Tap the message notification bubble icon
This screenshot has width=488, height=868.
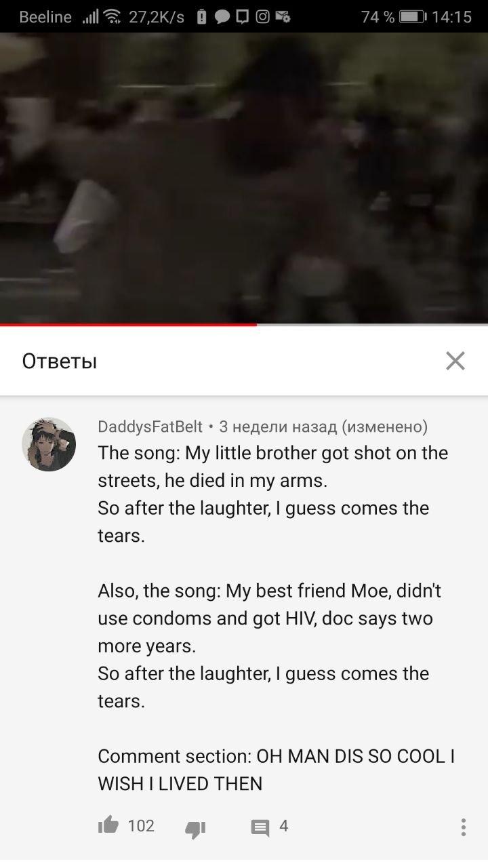222,17
